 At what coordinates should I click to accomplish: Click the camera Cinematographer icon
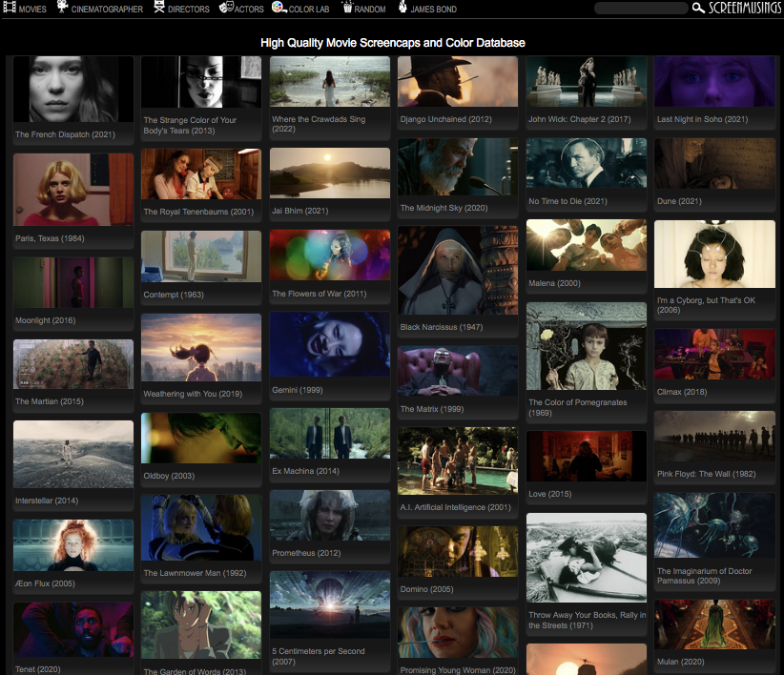(x=63, y=7)
